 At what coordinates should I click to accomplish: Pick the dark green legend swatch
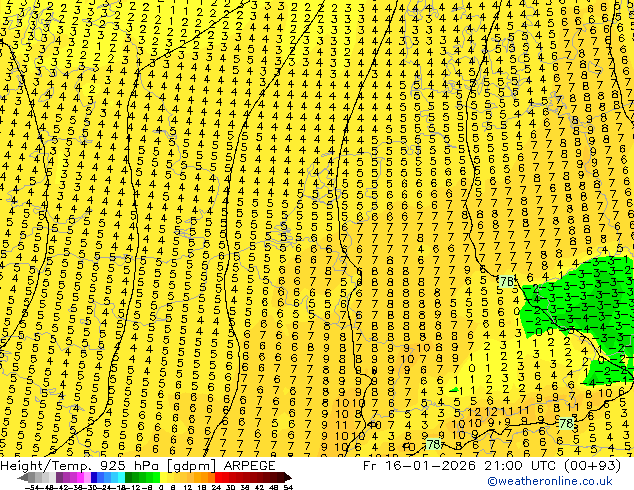[x=129, y=477]
